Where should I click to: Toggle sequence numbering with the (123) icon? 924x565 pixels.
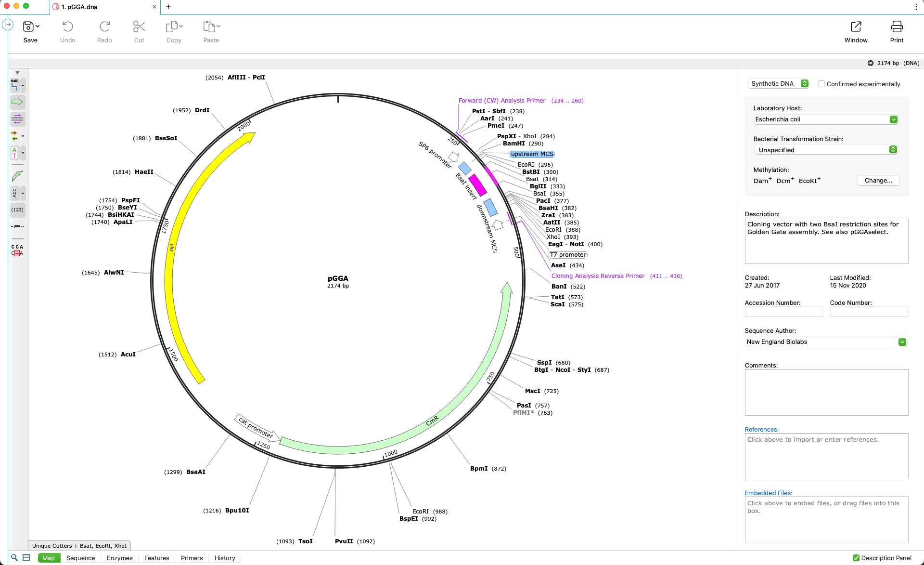(x=17, y=210)
